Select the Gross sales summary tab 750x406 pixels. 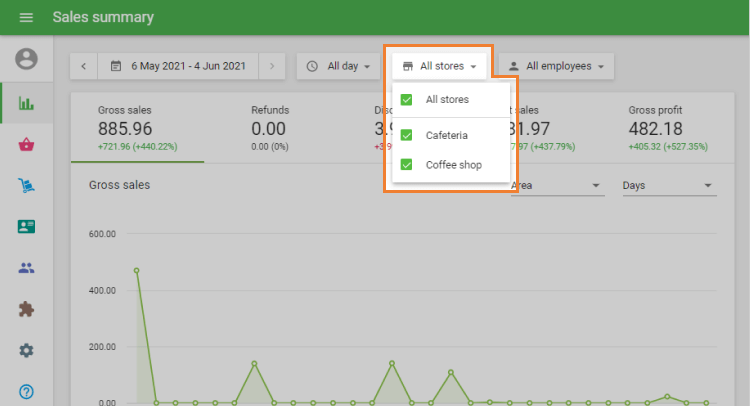tap(137, 130)
